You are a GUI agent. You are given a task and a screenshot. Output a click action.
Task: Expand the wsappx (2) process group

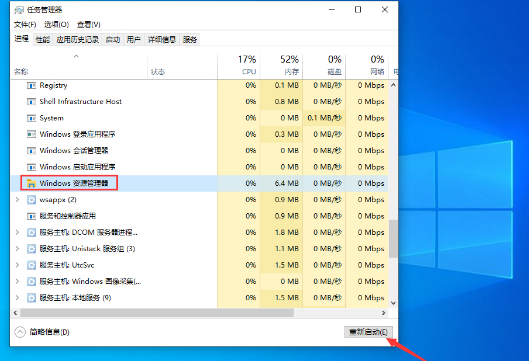tap(17, 200)
